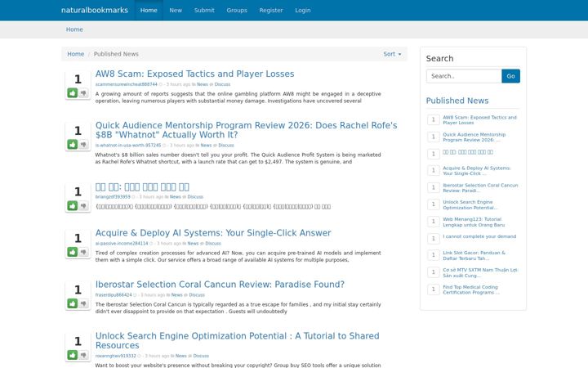Upvote the post by briangzof393959

click(x=73, y=205)
